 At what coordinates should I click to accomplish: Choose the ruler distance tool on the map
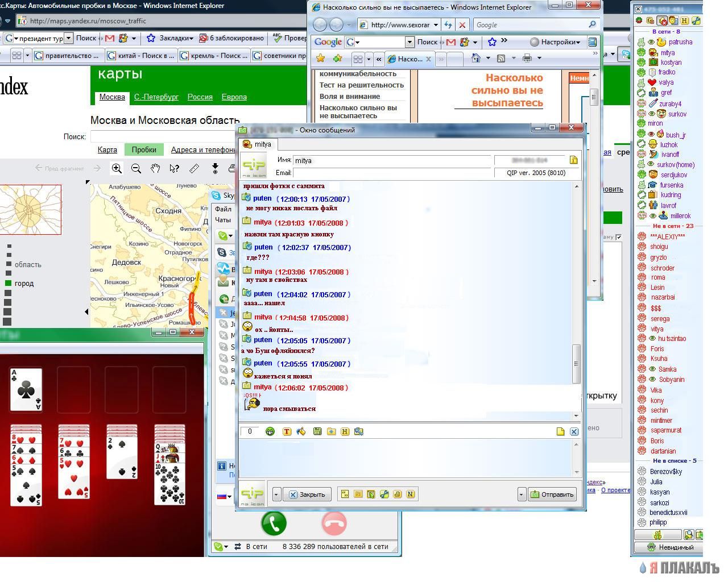point(194,168)
